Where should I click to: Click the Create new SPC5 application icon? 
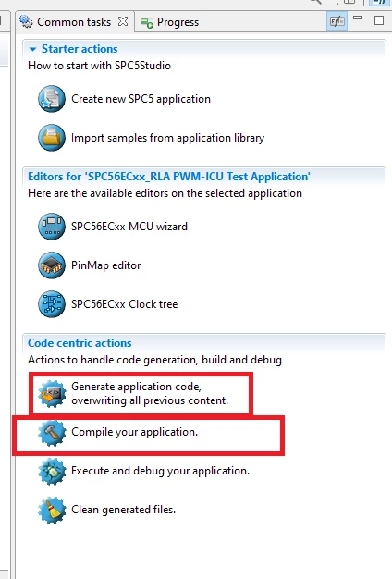click(x=52, y=99)
